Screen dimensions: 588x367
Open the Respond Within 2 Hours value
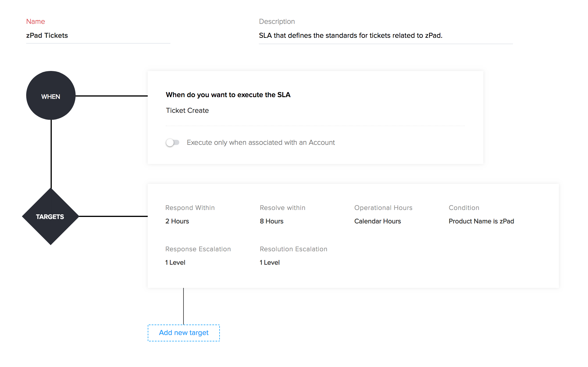coord(177,221)
